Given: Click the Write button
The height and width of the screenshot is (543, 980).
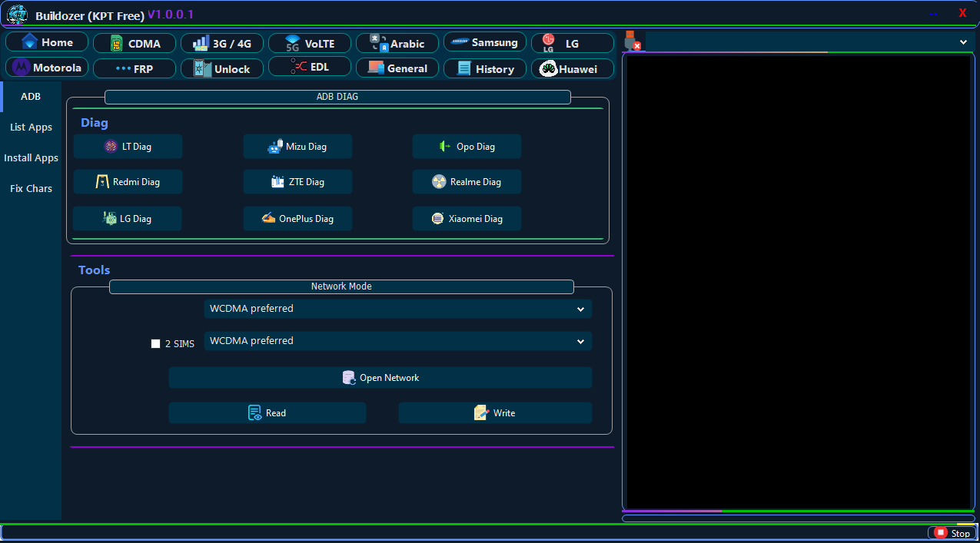Looking at the screenshot, I should 495,413.
